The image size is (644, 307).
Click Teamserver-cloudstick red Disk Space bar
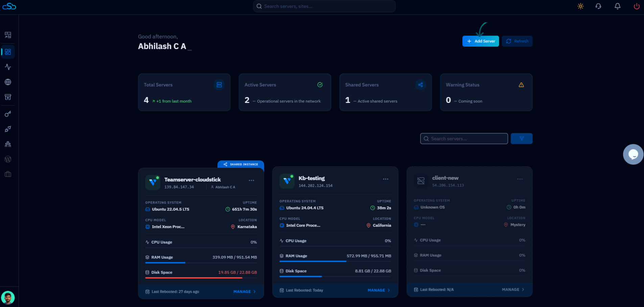(201, 278)
